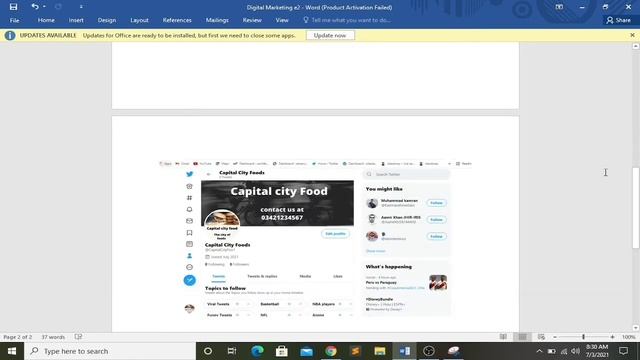Click the battery icon in the system tray
Viewport: 640px width, 360px height.
(551, 351)
